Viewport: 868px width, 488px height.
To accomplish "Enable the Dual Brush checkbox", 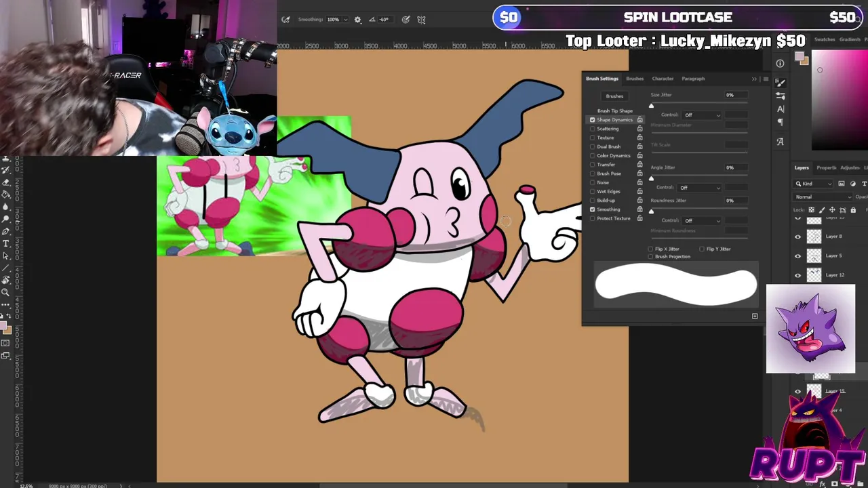I will pyautogui.click(x=593, y=146).
